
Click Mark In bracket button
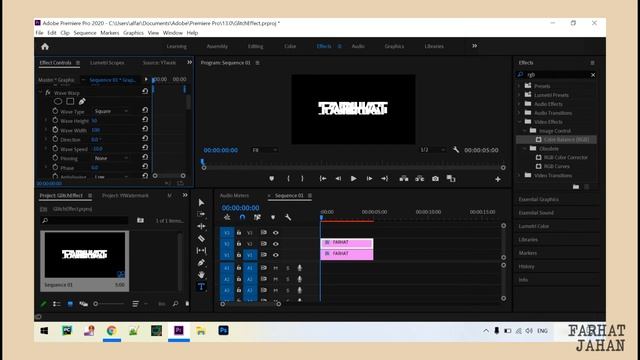pyautogui.click(x=289, y=179)
